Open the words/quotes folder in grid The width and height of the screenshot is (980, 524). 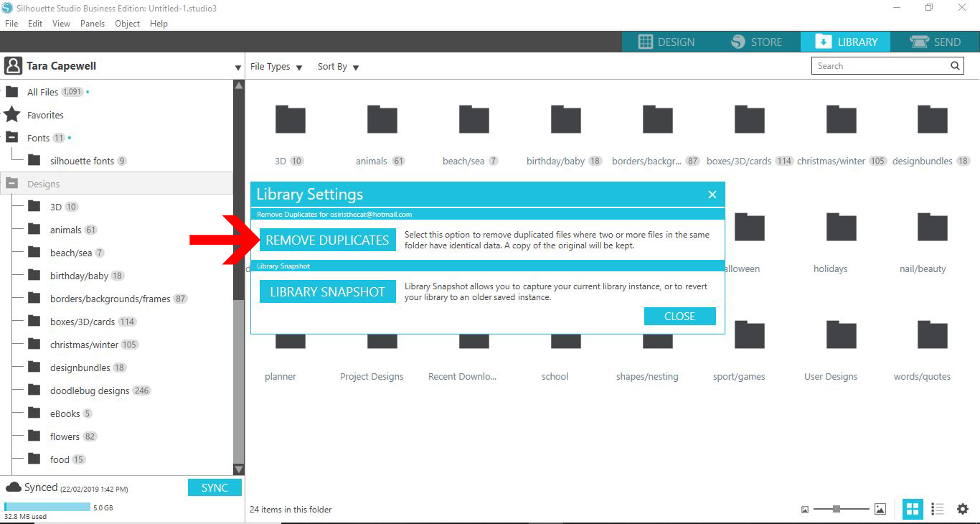click(933, 334)
